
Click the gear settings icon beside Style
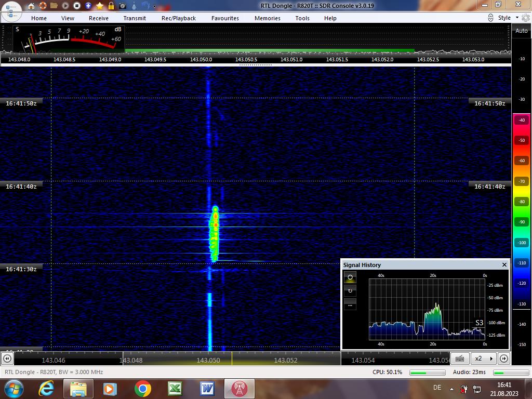tap(526, 18)
